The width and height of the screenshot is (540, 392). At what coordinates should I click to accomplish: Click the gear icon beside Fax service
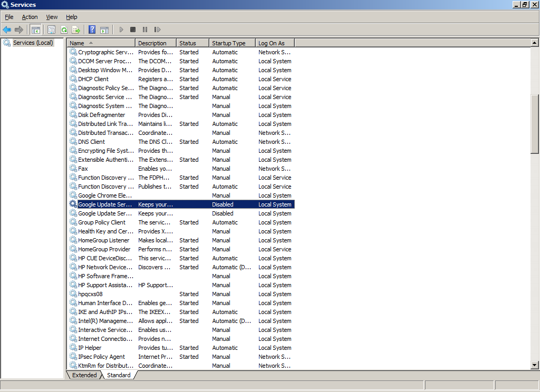click(x=73, y=168)
